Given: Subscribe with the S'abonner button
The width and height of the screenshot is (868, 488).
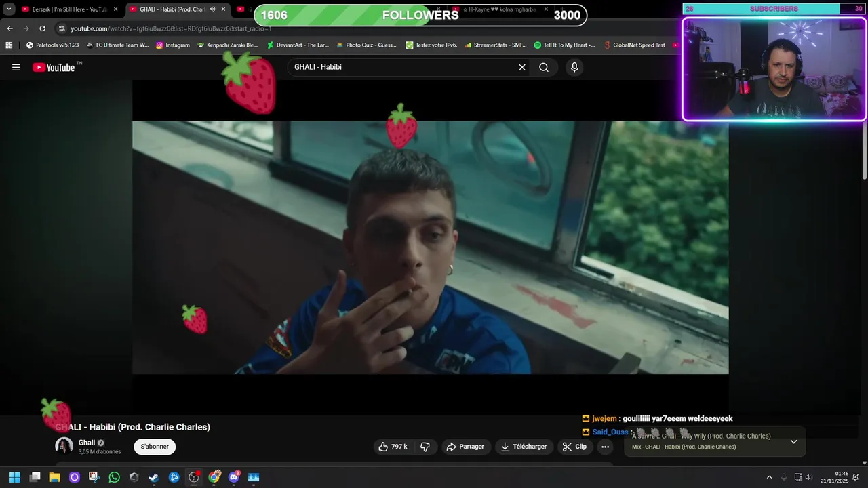Looking at the screenshot, I should 155,447.
